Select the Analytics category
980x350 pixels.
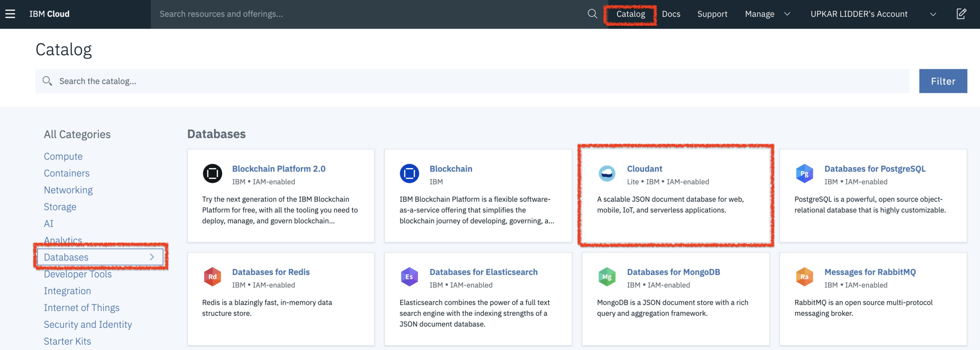click(x=63, y=240)
